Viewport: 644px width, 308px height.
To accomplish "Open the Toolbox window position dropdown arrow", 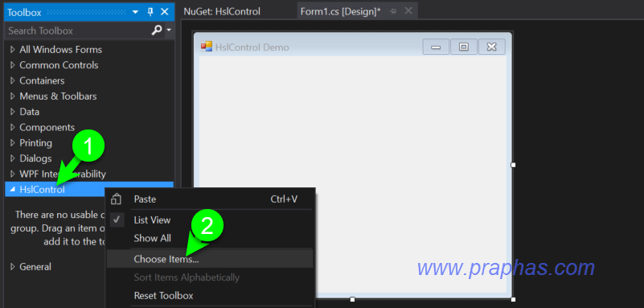I will [135, 12].
